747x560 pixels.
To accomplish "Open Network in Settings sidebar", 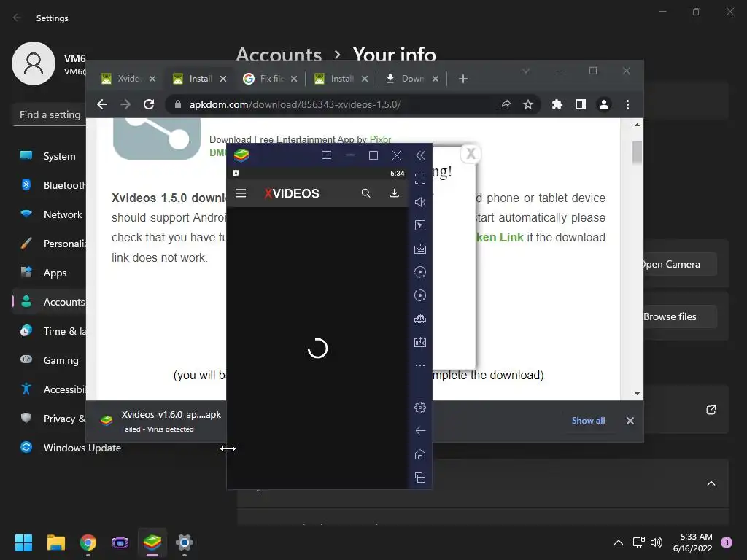I will pyautogui.click(x=49, y=214).
